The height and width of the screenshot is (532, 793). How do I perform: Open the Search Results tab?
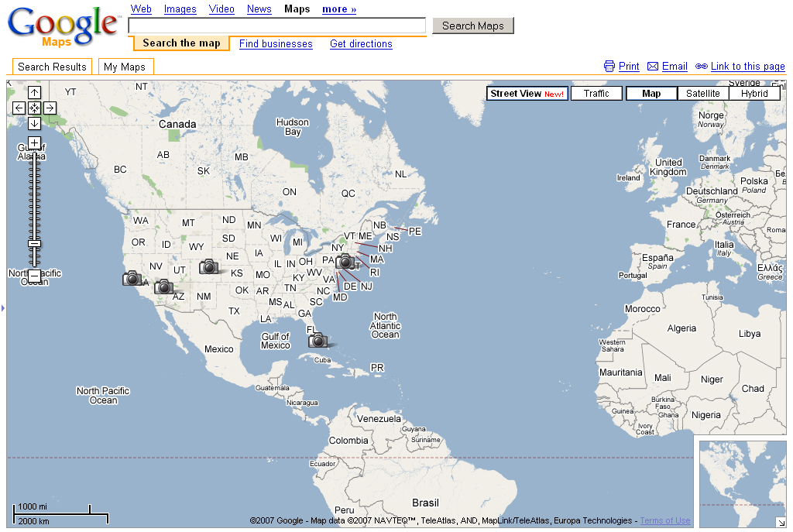[x=52, y=67]
